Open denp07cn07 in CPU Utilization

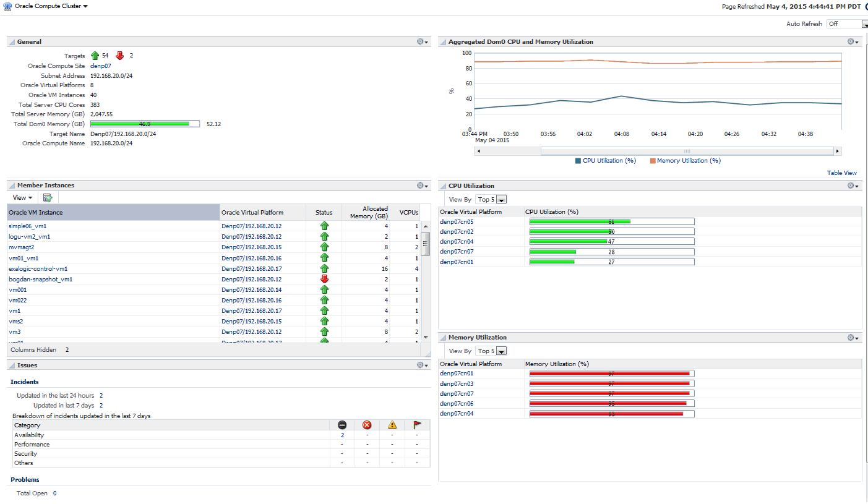[x=457, y=252]
